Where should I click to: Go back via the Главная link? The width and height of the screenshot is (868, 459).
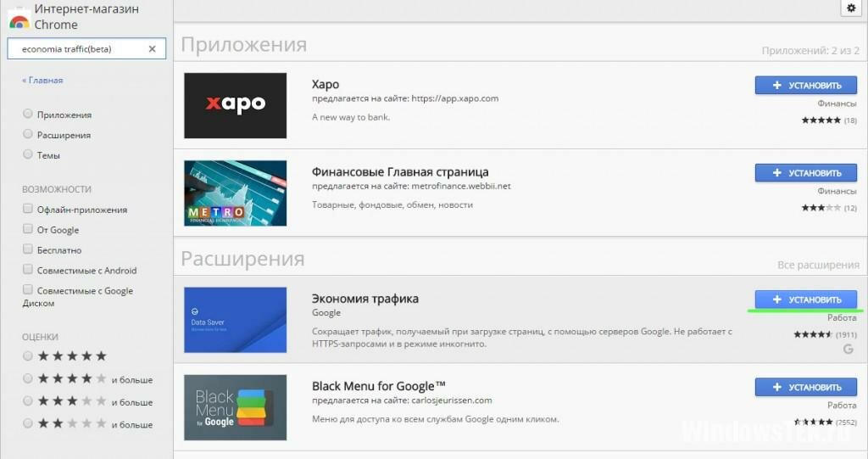(42, 81)
